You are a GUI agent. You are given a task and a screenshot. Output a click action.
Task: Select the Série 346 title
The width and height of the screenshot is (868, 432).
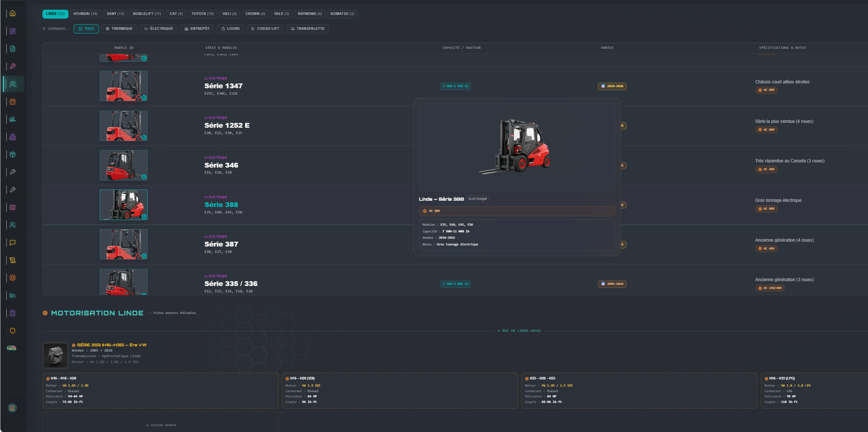point(221,165)
